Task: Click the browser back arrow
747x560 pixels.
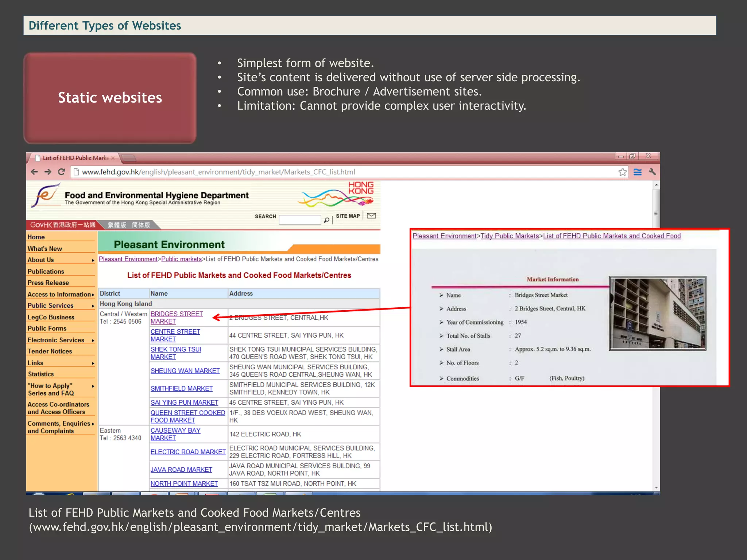Action: tap(34, 172)
